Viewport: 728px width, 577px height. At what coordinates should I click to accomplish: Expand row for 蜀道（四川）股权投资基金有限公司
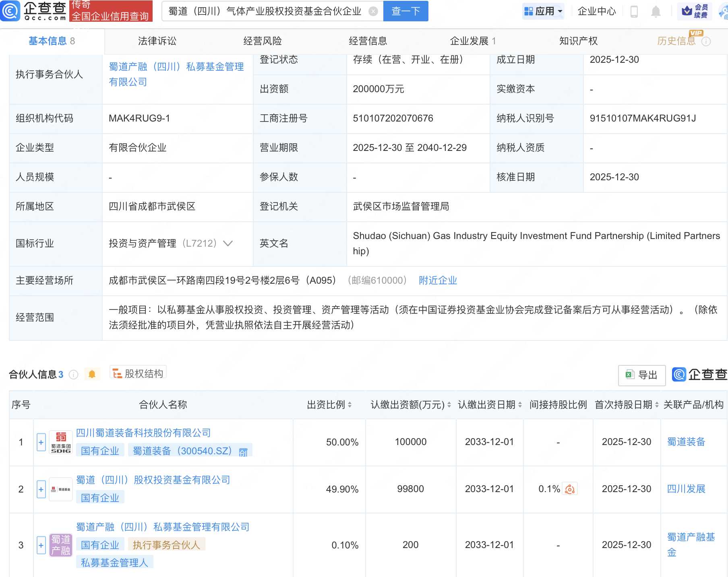tap(41, 489)
